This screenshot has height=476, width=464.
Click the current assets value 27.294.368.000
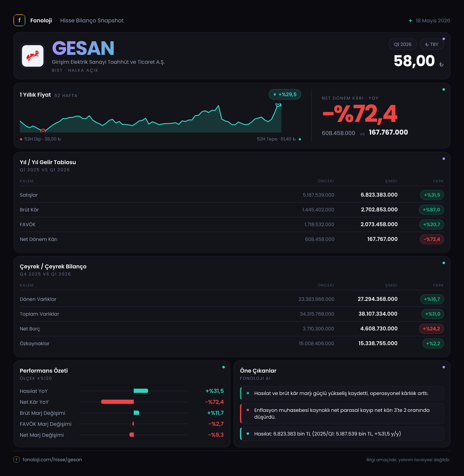(x=378, y=299)
